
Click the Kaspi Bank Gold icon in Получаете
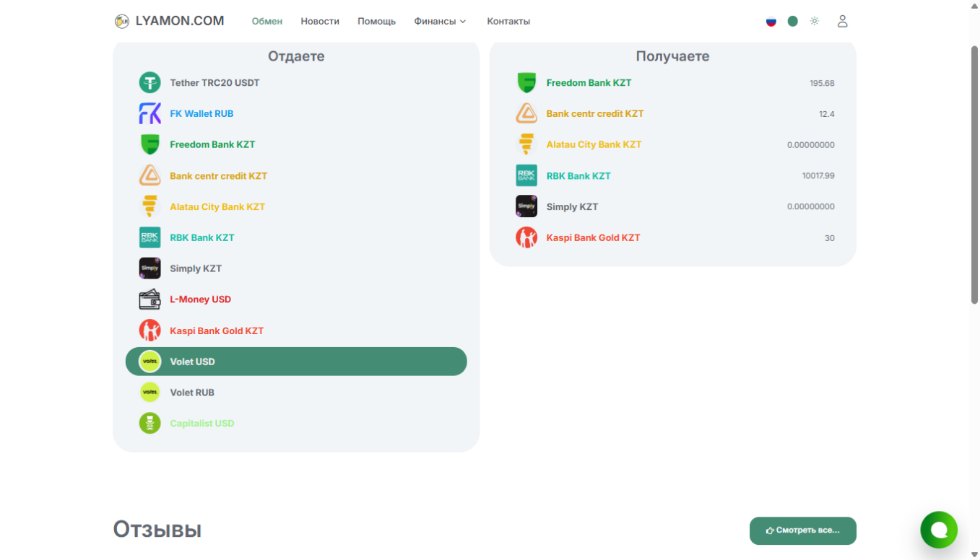pyautogui.click(x=526, y=237)
